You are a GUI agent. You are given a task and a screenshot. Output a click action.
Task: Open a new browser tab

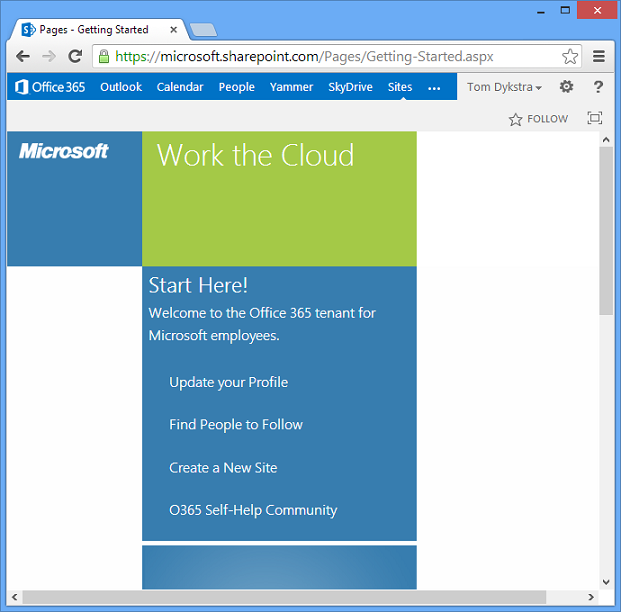pos(203,30)
